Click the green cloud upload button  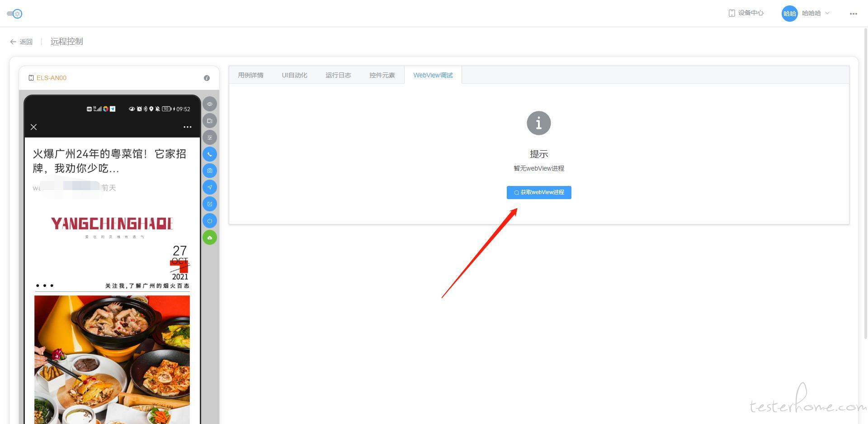click(x=210, y=238)
